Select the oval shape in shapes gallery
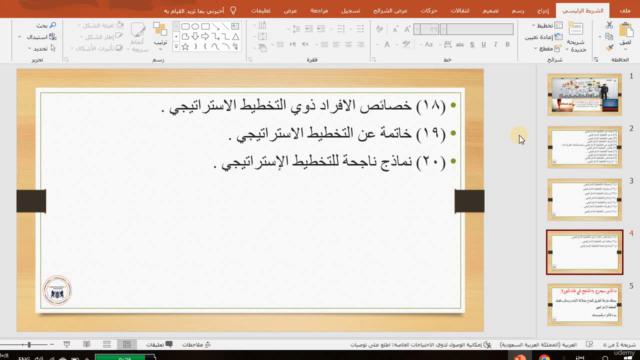Viewport: 640px width, 360px height. [x=195, y=27]
